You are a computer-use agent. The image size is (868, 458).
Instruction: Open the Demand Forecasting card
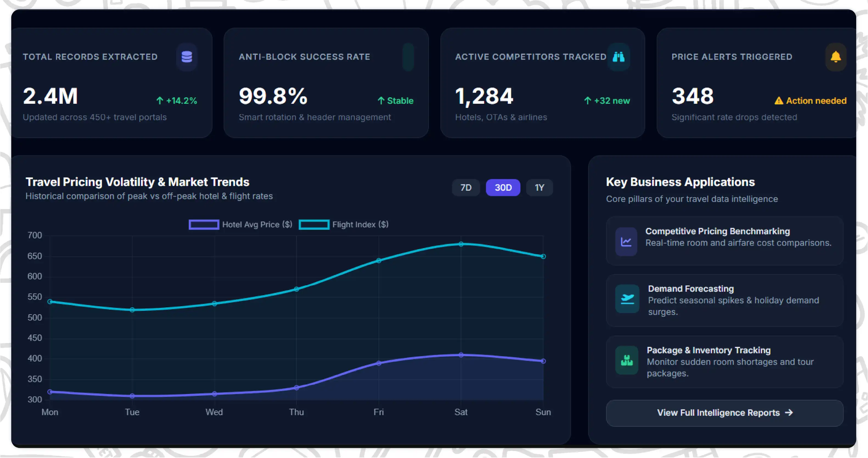[x=724, y=300]
